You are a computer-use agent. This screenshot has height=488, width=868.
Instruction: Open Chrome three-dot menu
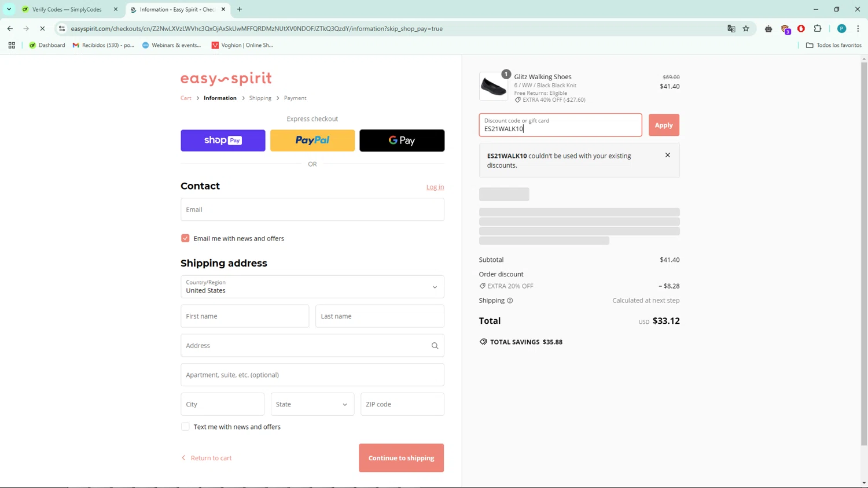858,28
